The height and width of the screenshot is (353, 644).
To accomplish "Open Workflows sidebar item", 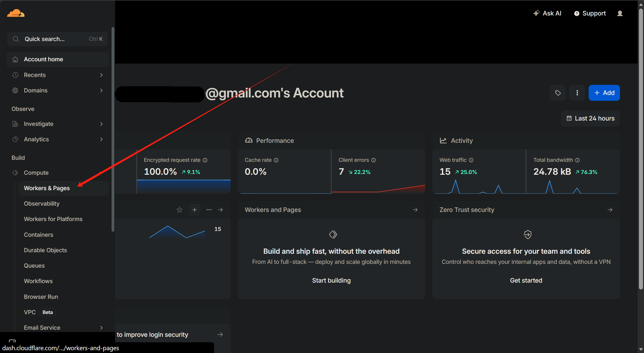I will pyautogui.click(x=64, y=281).
